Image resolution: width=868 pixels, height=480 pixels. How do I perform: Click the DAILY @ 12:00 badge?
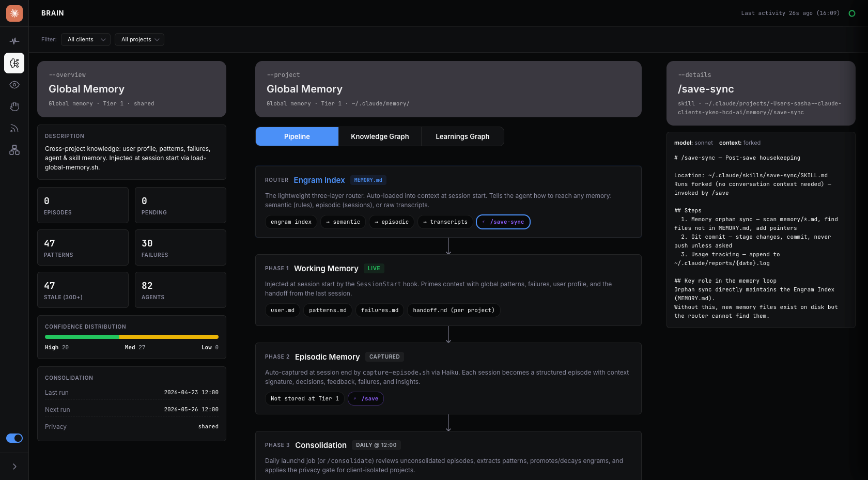pos(376,445)
